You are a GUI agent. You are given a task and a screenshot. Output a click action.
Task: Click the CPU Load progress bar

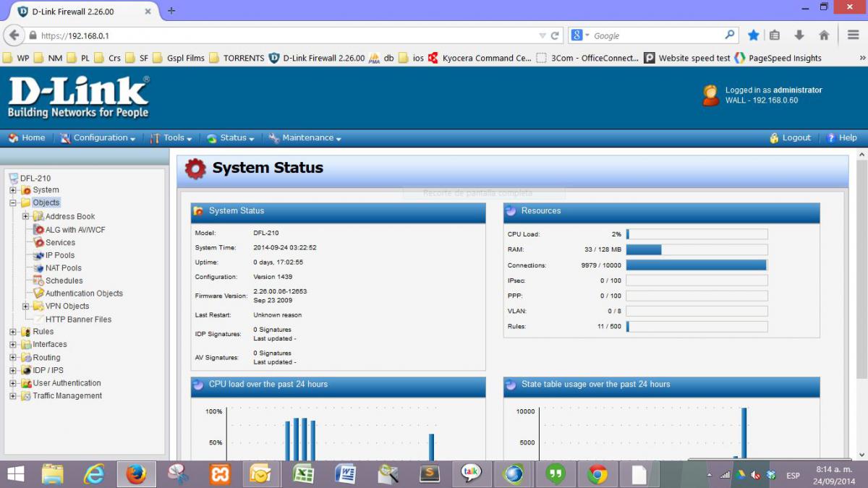697,234
